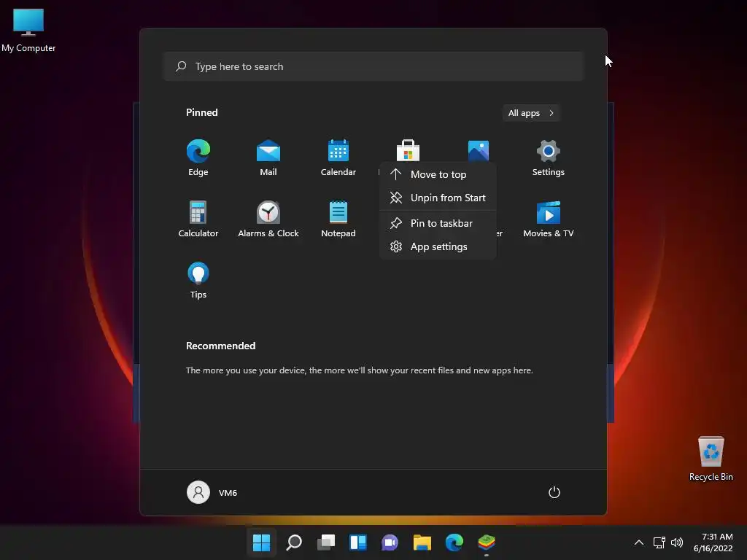Open the clock showing 7:31 AM
This screenshot has width=747, height=560.
click(713, 542)
